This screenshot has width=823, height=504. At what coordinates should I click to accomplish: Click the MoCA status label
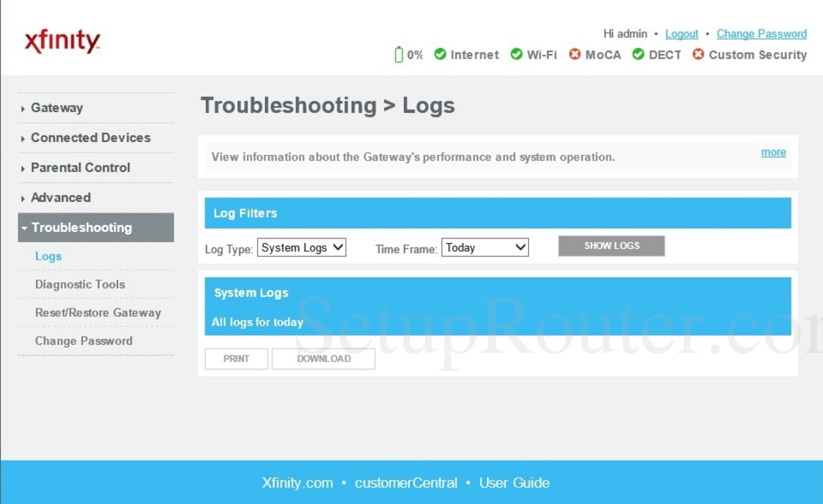[603, 55]
